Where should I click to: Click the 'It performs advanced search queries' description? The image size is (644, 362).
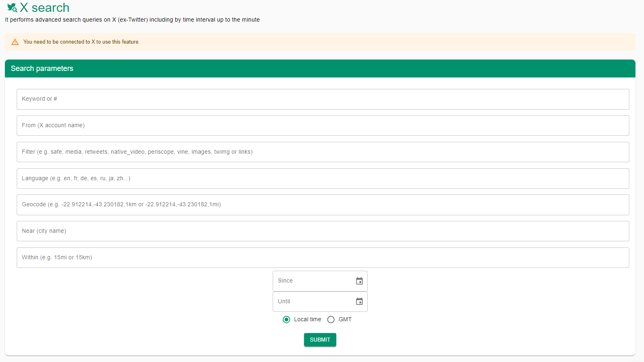[x=132, y=20]
